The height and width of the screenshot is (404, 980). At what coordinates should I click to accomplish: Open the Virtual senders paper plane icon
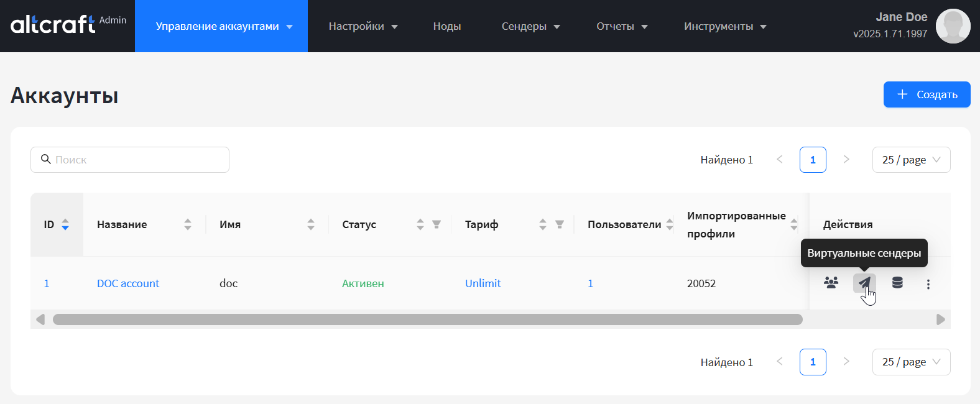tap(864, 283)
